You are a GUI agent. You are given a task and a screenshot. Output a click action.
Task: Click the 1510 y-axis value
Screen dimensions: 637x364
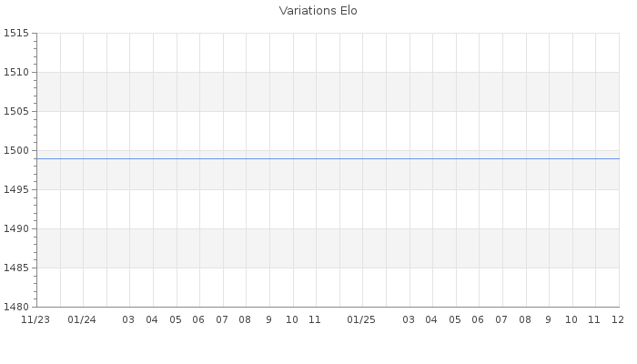(x=16, y=73)
